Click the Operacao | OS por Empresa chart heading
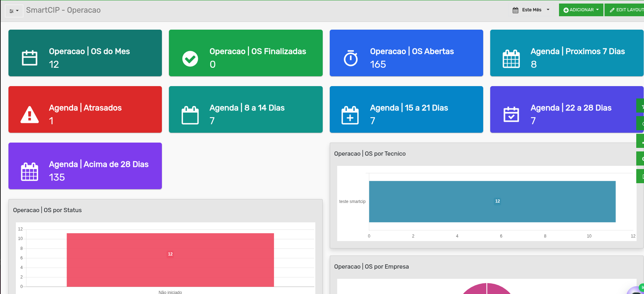This screenshot has width=644, height=294. [371, 267]
